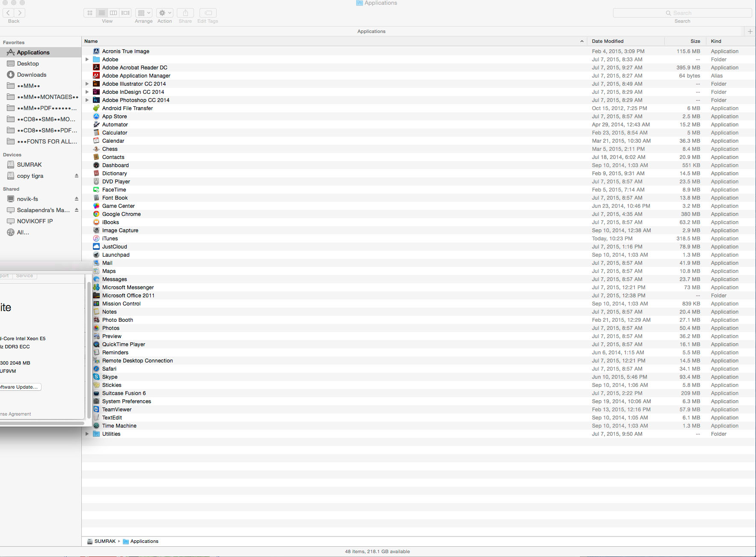Click the forward navigation arrow
This screenshot has width=756, height=557.
click(x=20, y=13)
